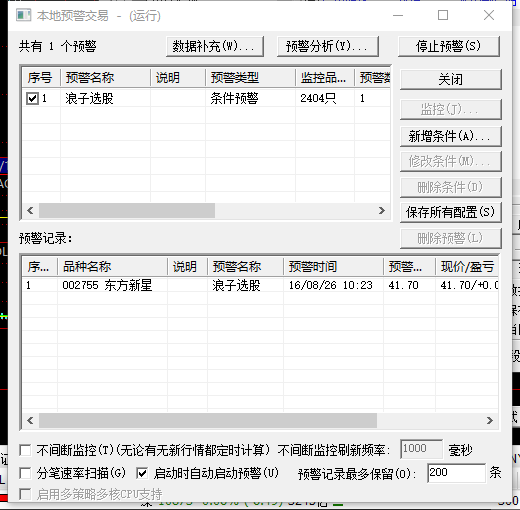520x510 pixels.
Task: Click 浪子选股 in the records table
Action: tap(236, 285)
